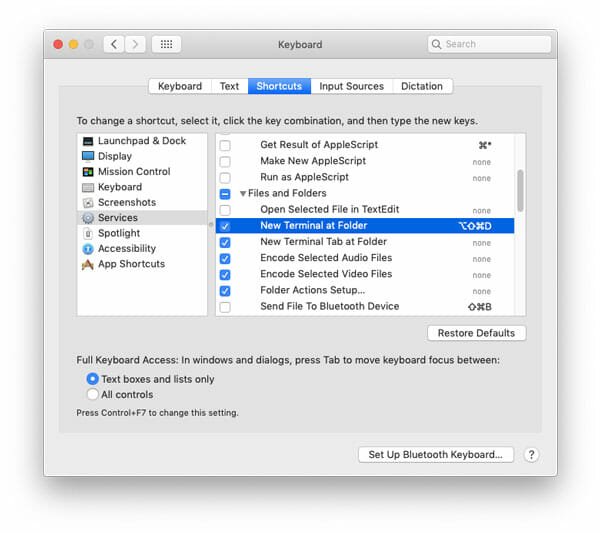Open the Input Sources tab
Viewport: 600px width, 533px height.
[x=351, y=86]
